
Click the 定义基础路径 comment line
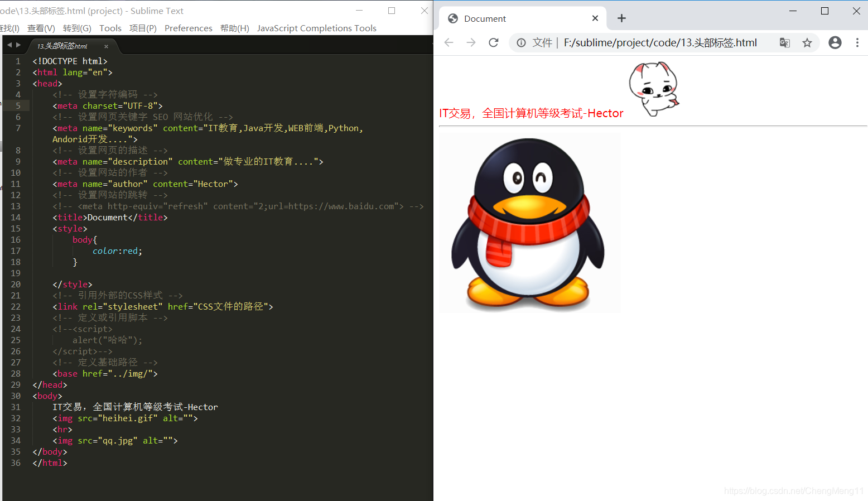105,363
